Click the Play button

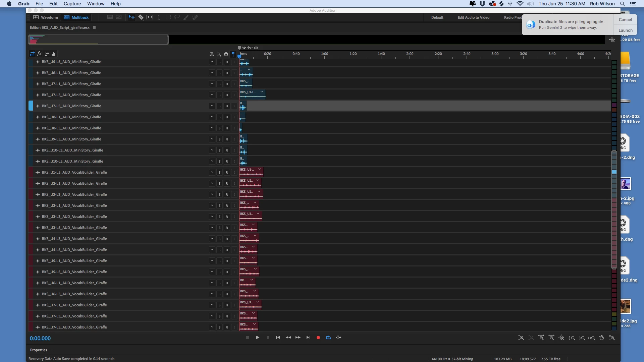258,338
